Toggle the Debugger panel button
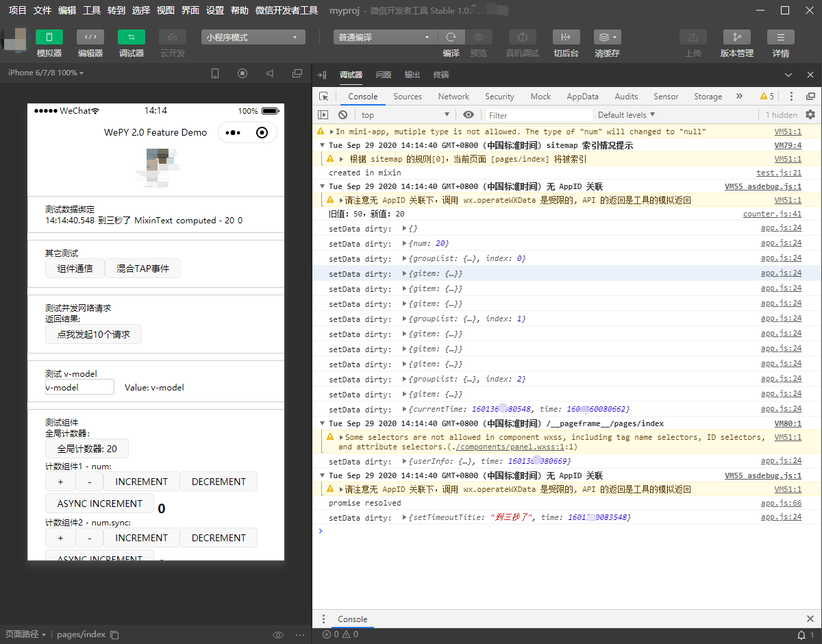Screen dimensions: 822x644 (131, 37)
